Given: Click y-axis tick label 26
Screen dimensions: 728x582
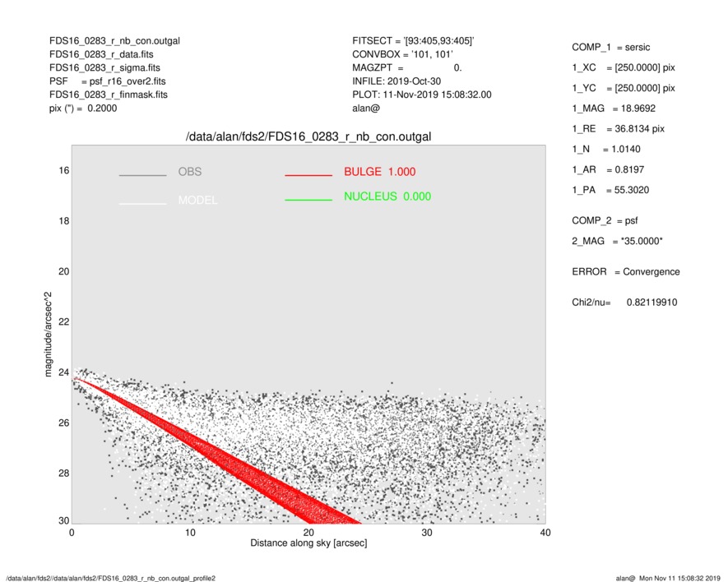Looking at the screenshot, I should tap(64, 423).
